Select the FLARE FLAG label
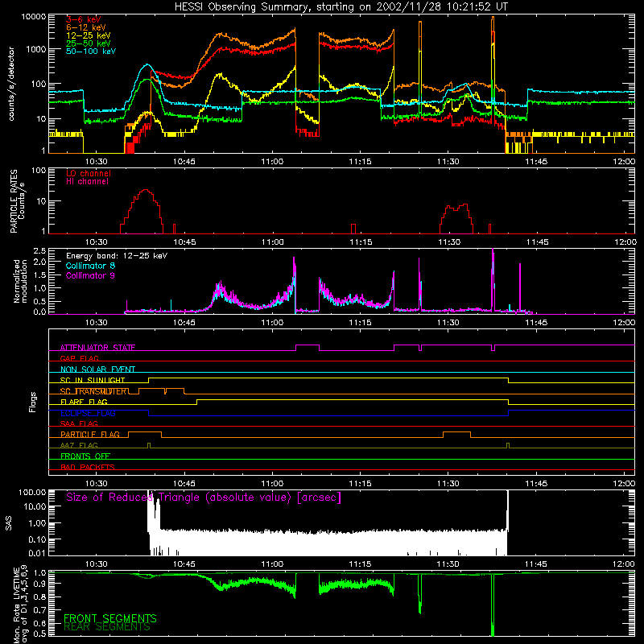The image size is (644, 644). point(84,402)
